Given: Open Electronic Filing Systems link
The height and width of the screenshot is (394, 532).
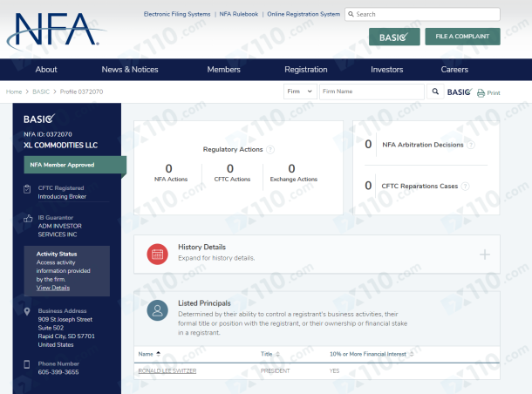Looking at the screenshot, I should [177, 14].
